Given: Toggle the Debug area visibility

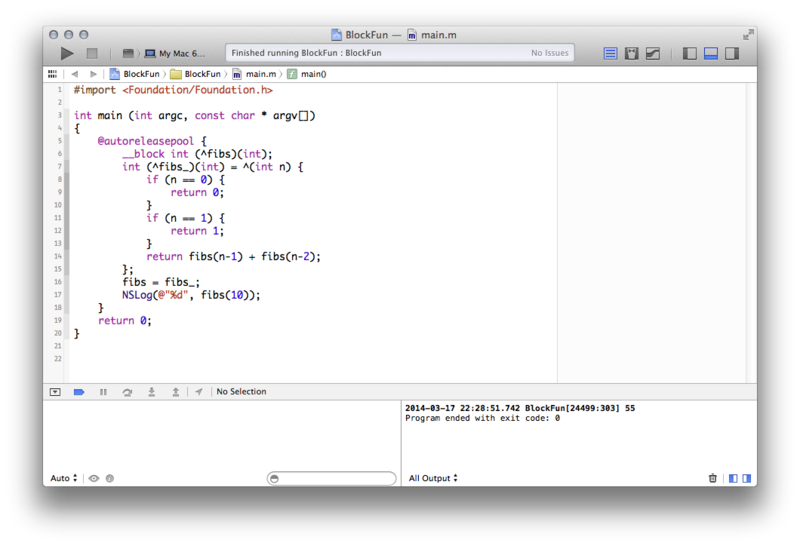Looking at the screenshot, I should [711, 53].
